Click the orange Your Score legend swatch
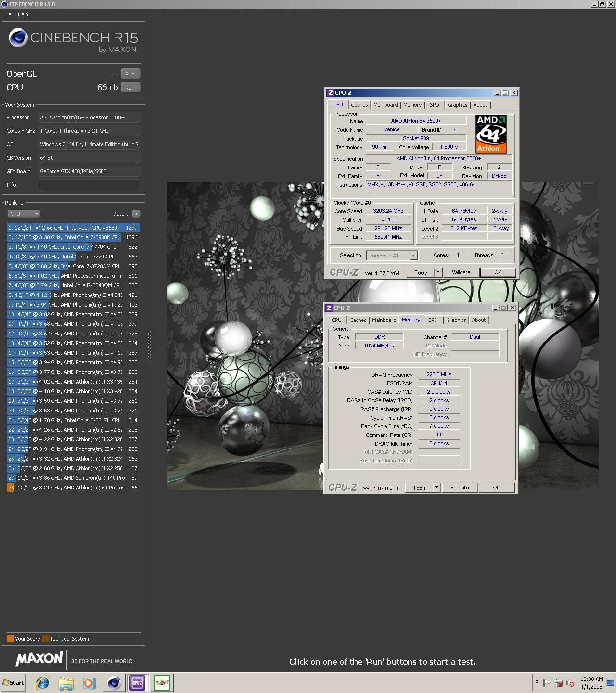 click(x=10, y=639)
